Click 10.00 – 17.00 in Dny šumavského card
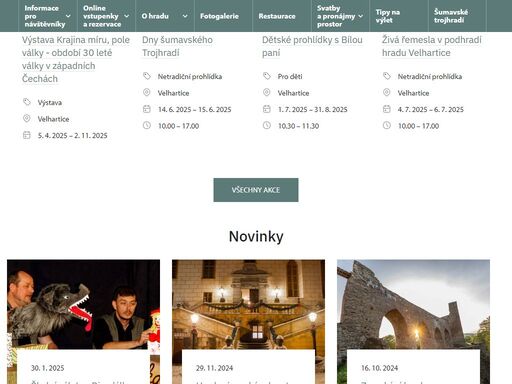The width and height of the screenshot is (512, 384). (x=178, y=126)
